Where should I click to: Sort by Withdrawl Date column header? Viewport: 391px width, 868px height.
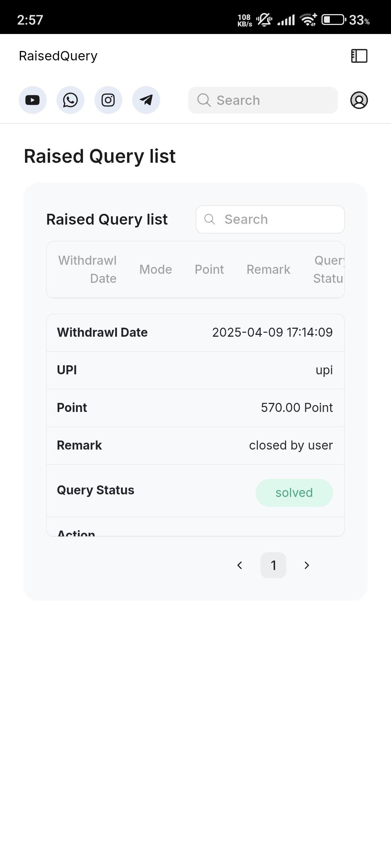pyautogui.click(x=87, y=269)
